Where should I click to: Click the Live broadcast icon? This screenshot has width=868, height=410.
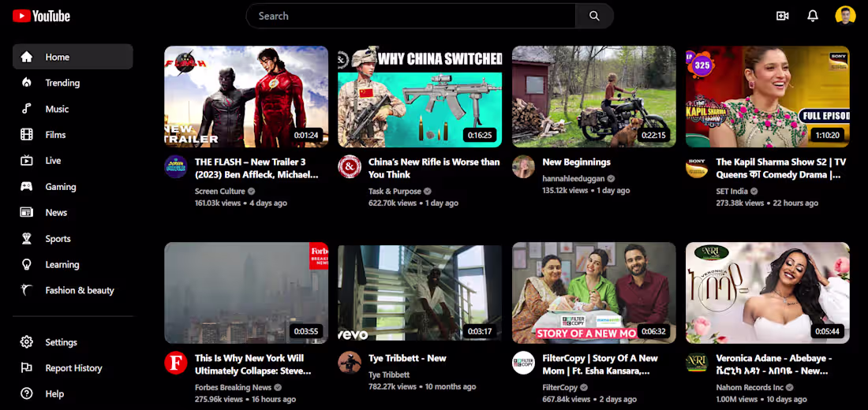27,161
